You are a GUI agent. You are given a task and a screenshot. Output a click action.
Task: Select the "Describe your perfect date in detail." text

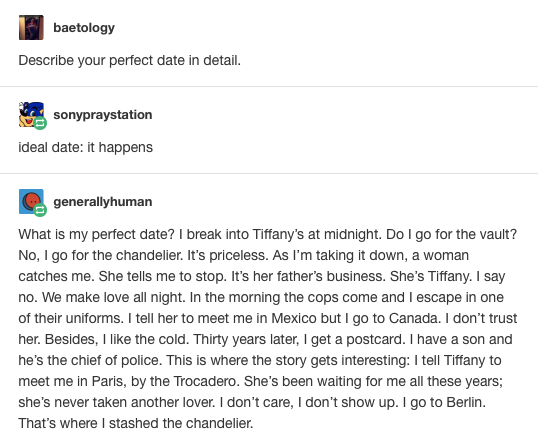point(130,60)
